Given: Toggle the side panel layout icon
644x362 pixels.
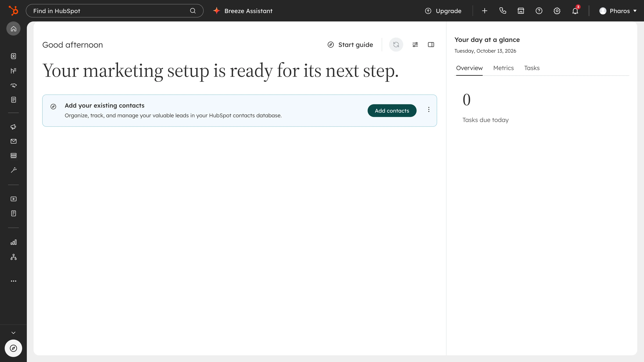Looking at the screenshot, I should coord(431,45).
